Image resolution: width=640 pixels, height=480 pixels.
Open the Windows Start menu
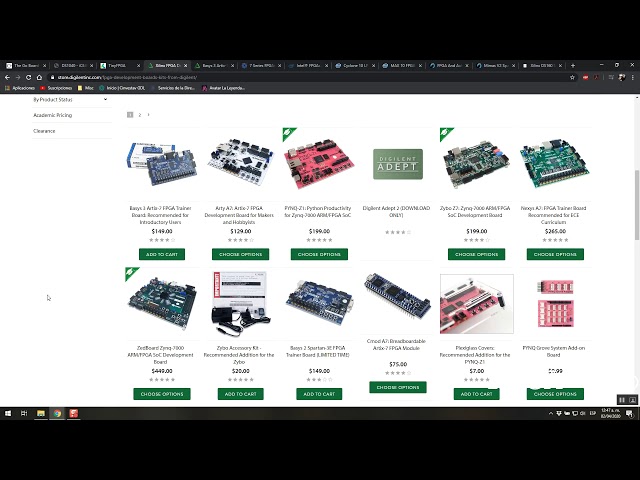pos(8,413)
